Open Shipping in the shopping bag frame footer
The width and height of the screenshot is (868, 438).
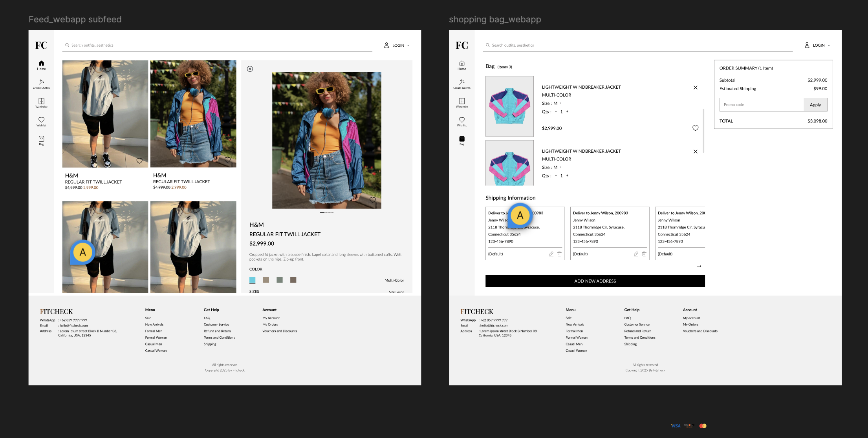click(x=630, y=344)
